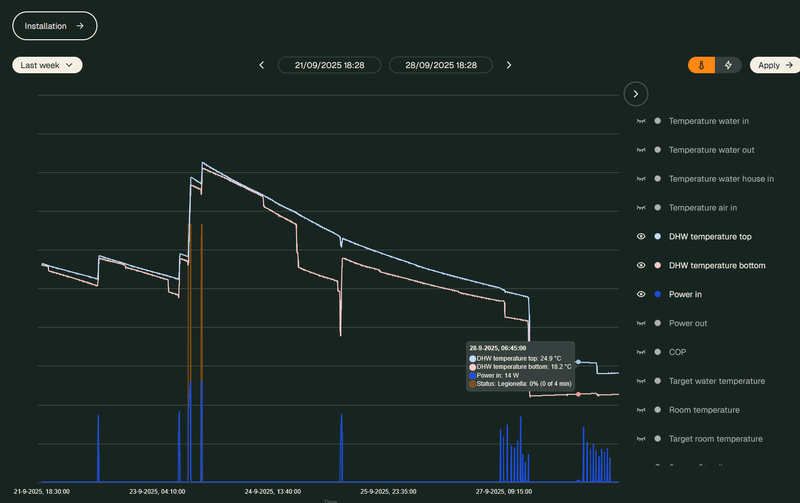Image resolution: width=800 pixels, height=503 pixels.
Task: Hide the DHW temperature top series
Action: (x=641, y=237)
